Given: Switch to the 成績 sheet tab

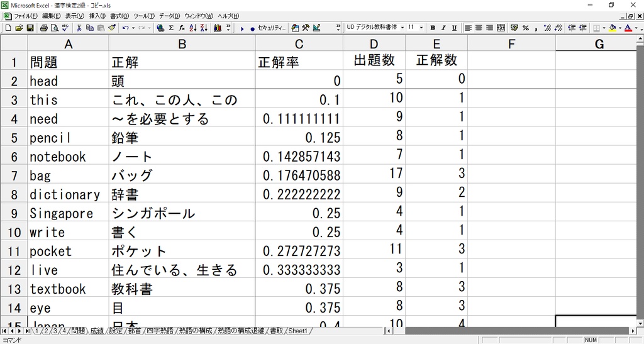Looking at the screenshot, I should pyautogui.click(x=97, y=331).
